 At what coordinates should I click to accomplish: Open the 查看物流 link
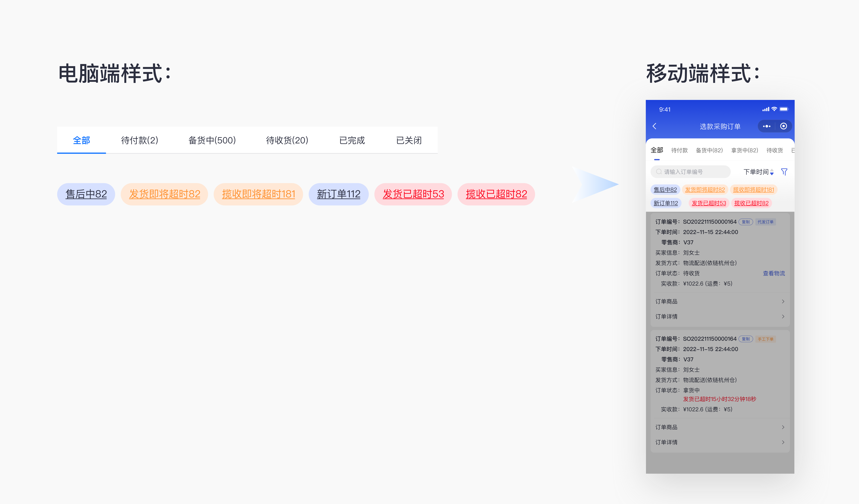pos(774,273)
